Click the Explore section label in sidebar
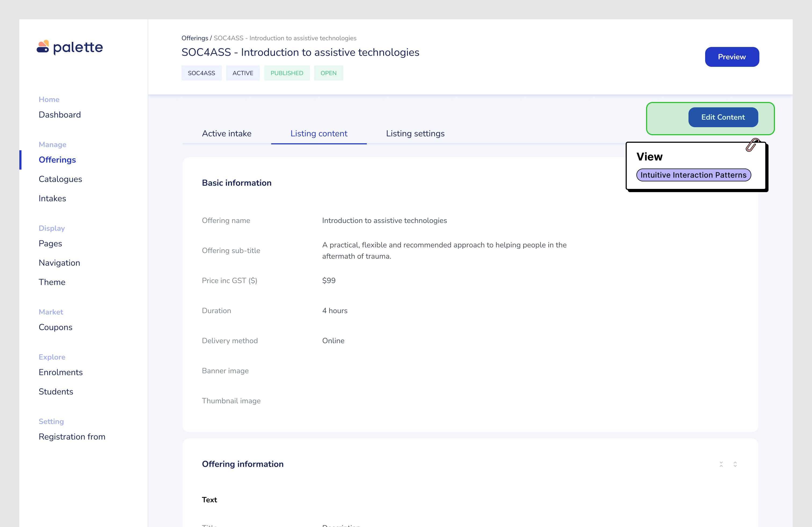This screenshot has width=812, height=527. pos(52,357)
